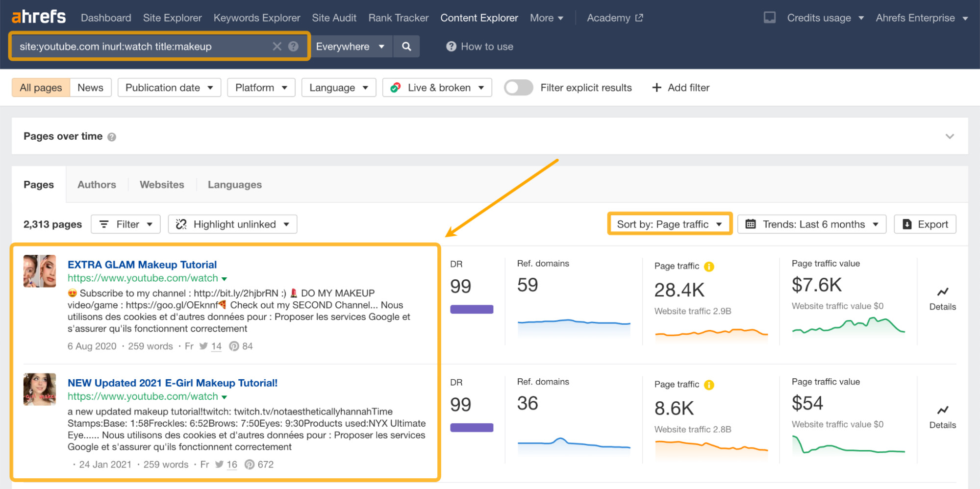Click the Details trend icon for the first result
Image resolution: width=980 pixels, height=489 pixels.
[x=942, y=292]
